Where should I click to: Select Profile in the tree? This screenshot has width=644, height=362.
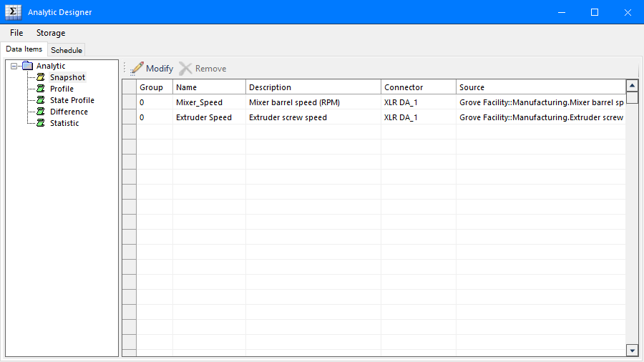62,89
